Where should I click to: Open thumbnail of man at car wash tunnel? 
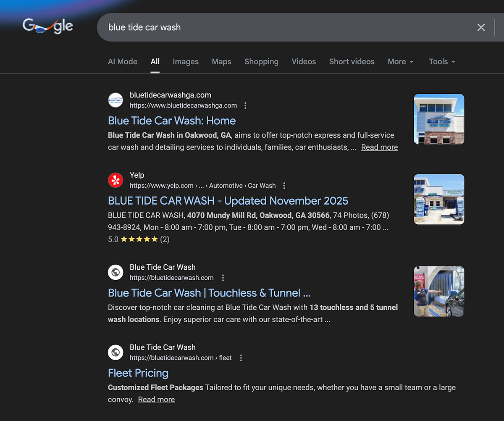click(x=439, y=292)
